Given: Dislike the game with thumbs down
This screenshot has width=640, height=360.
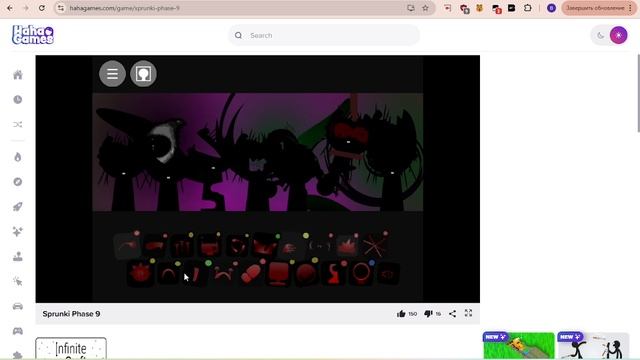Looking at the screenshot, I should coord(428,313).
